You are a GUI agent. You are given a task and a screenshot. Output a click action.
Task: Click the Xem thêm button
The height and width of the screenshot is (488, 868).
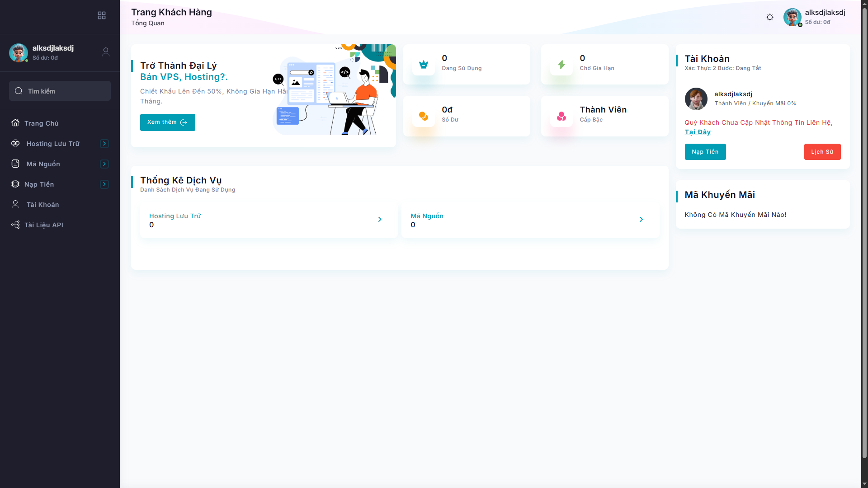167,122
